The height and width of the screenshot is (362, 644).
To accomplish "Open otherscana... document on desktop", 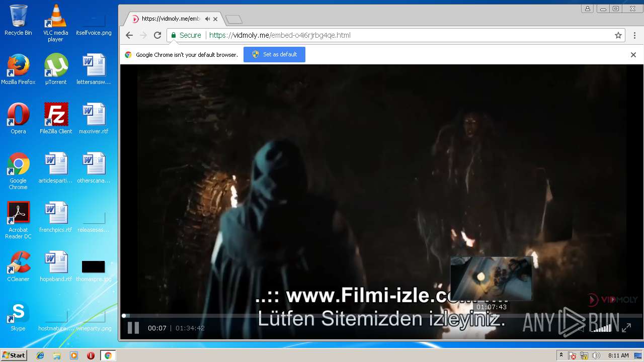I will coord(94,168).
